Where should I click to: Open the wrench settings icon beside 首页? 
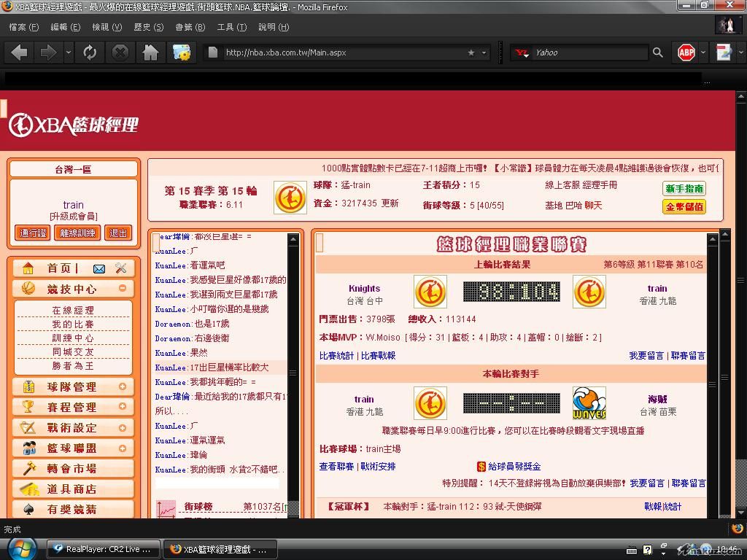point(121,268)
